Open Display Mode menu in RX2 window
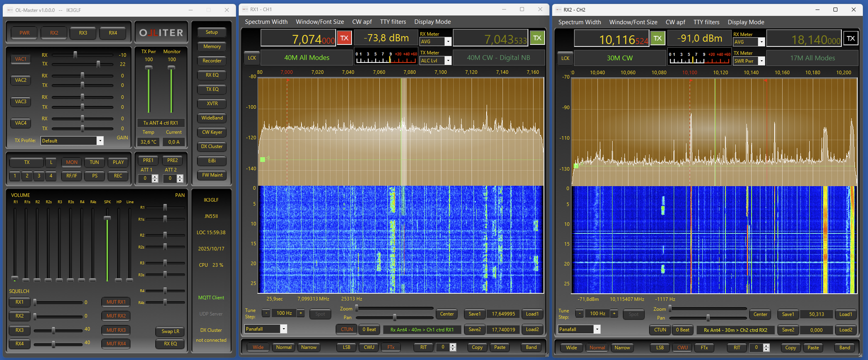Image resolution: width=868 pixels, height=360 pixels. tap(746, 22)
